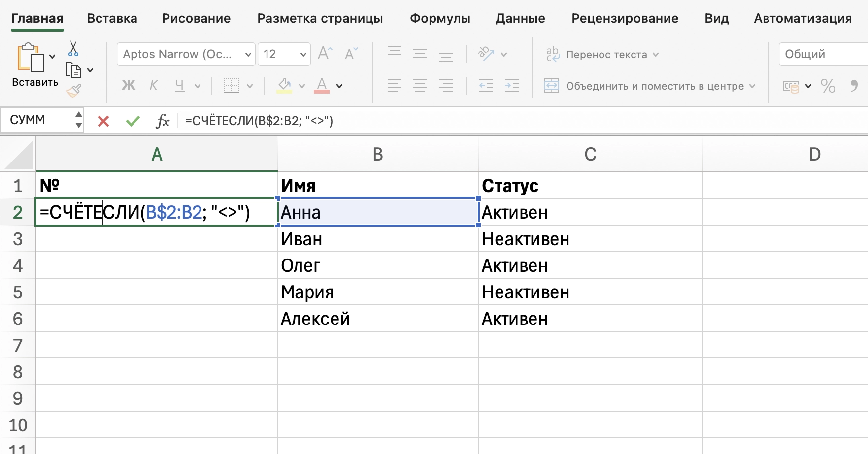The width and height of the screenshot is (868, 454).
Task: Click the Increase Indent icon
Action: [512, 86]
